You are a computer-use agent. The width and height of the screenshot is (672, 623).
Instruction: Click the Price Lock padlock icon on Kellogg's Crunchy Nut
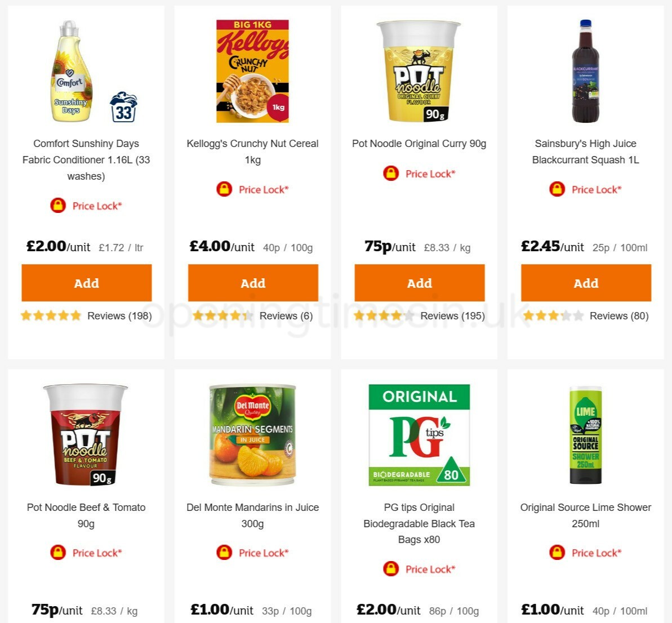click(x=224, y=189)
